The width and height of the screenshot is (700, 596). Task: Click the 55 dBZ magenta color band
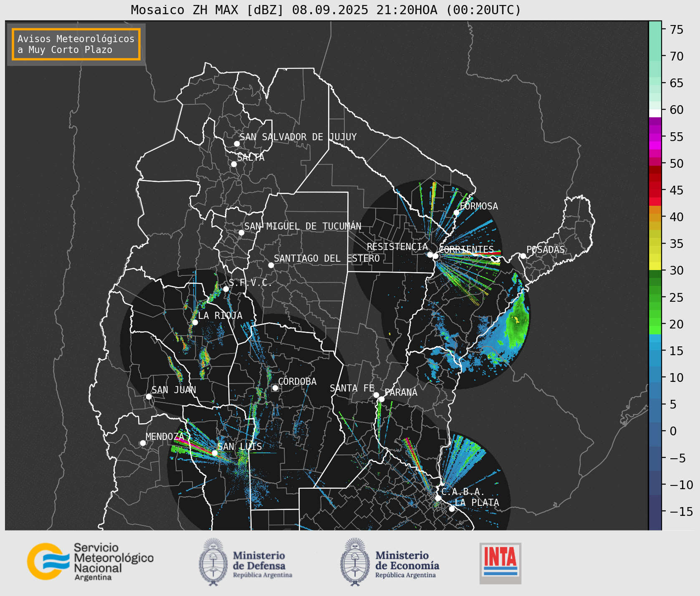(655, 137)
